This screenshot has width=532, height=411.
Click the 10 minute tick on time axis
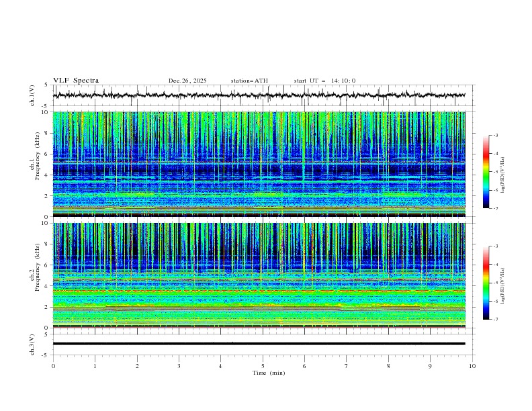point(472,366)
